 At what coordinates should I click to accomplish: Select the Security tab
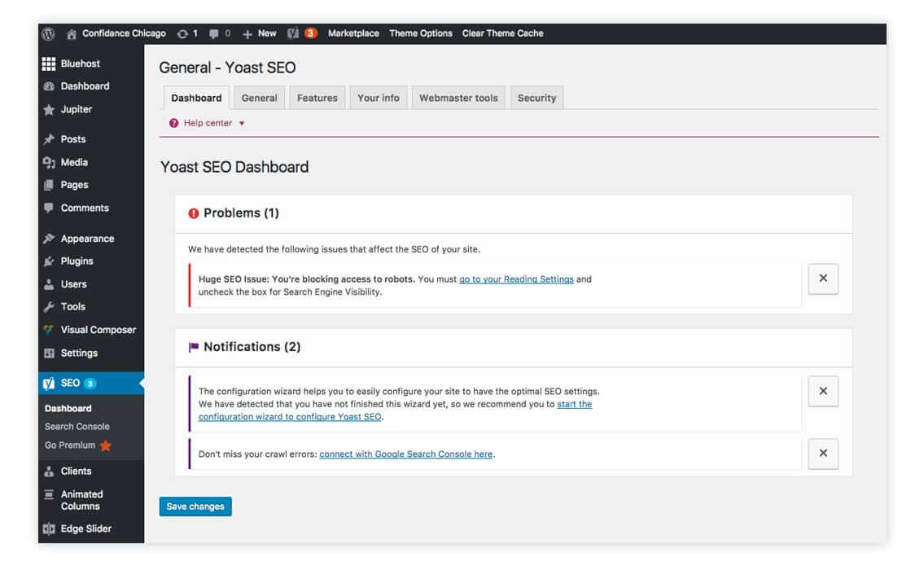pos(536,98)
